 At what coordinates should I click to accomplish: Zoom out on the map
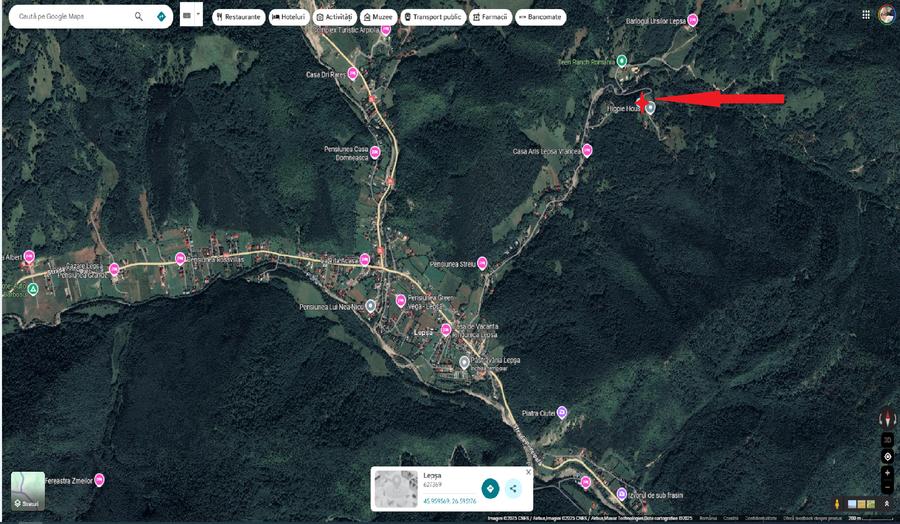coord(887,487)
